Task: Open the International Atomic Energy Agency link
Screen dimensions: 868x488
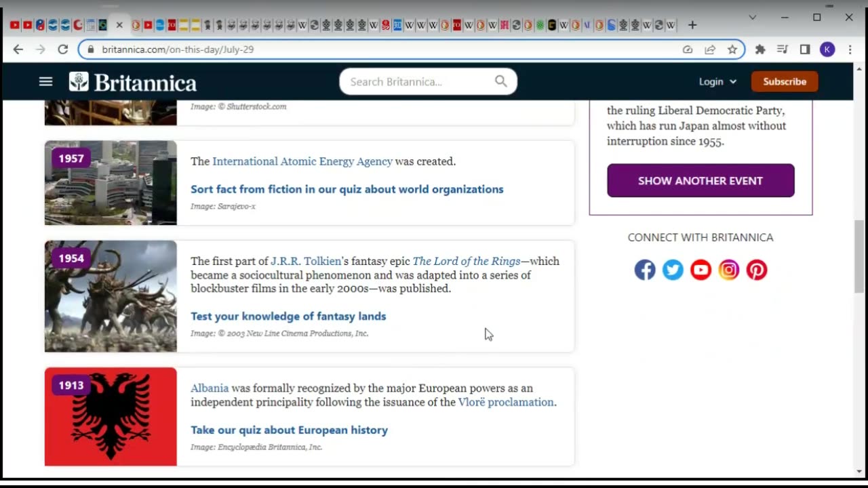Action: [x=302, y=161]
